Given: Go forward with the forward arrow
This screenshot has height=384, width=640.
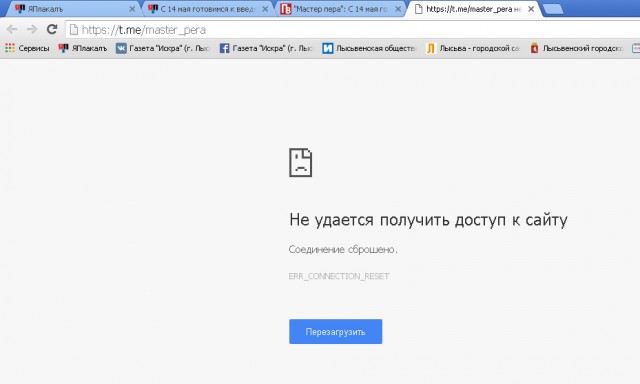Looking at the screenshot, I should coord(32,29).
